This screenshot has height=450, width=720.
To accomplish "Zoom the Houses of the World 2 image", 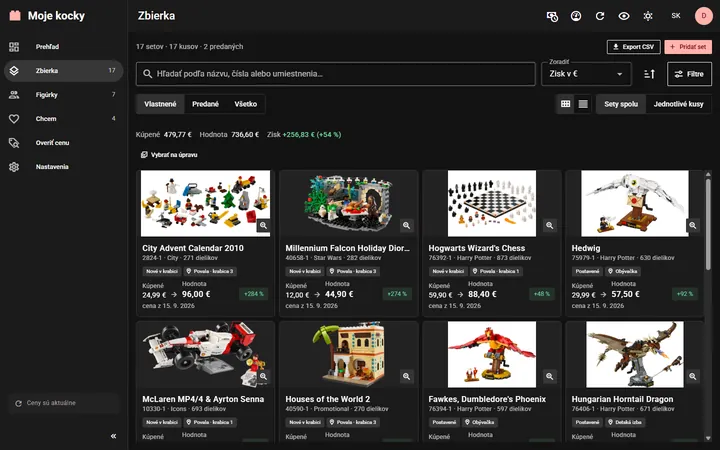I will tap(406, 377).
